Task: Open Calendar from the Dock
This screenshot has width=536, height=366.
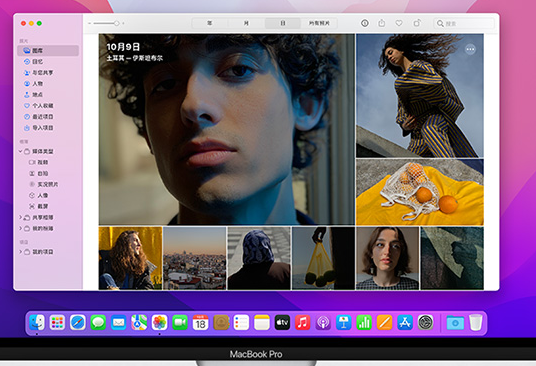Action: click(x=200, y=322)
